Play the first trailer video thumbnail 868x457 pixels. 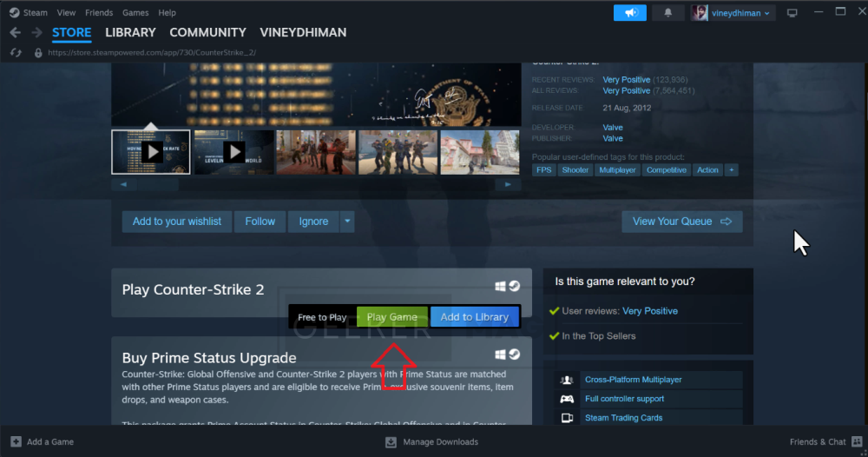[151, 152]
